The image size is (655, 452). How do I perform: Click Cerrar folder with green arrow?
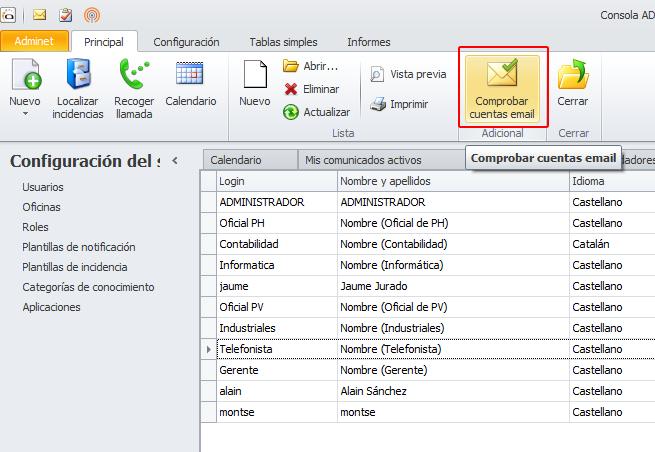click(x=573, y=74)
